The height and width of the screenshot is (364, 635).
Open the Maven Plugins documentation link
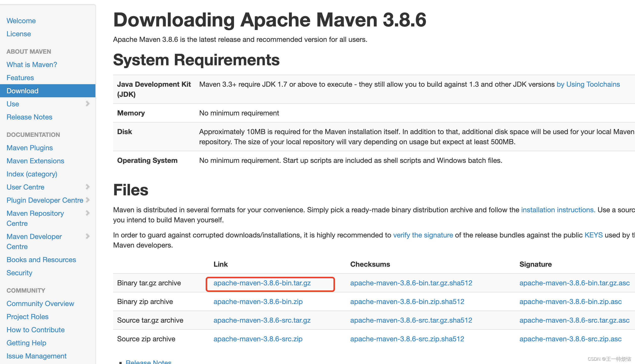point(30,148)
